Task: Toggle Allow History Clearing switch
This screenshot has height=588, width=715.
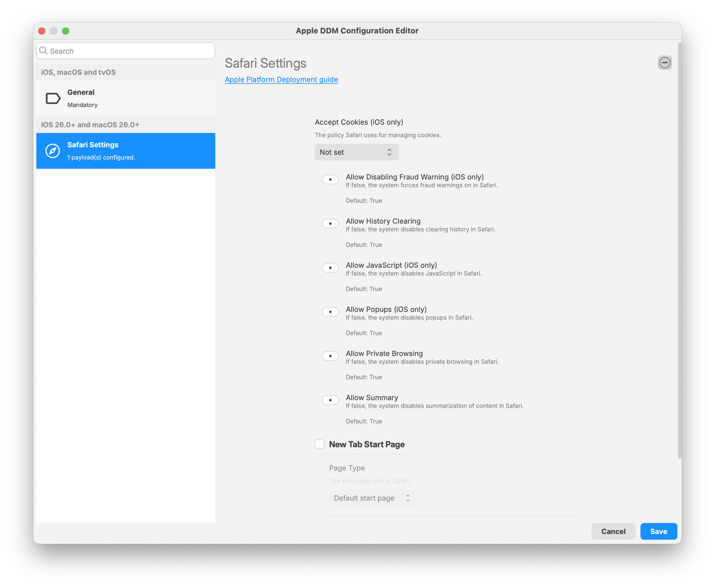Action: [330, 223]
